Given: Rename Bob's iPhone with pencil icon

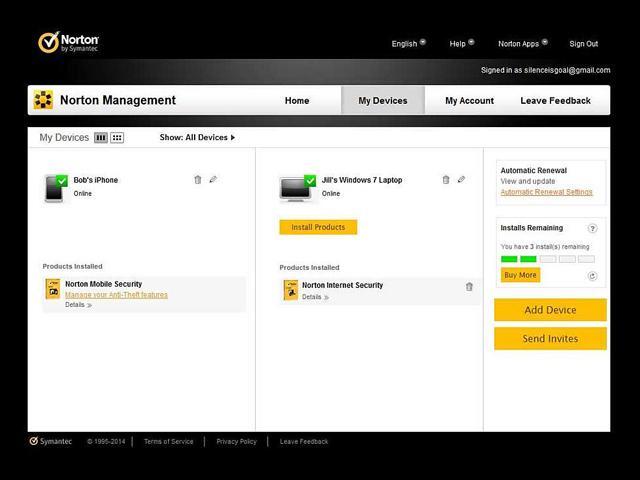Looking at the screenshot, I should pos(213,179).
